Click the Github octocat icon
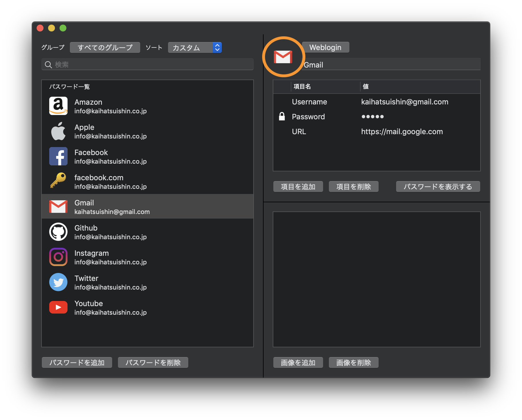522x420 pixels. [x=58, y=232]
